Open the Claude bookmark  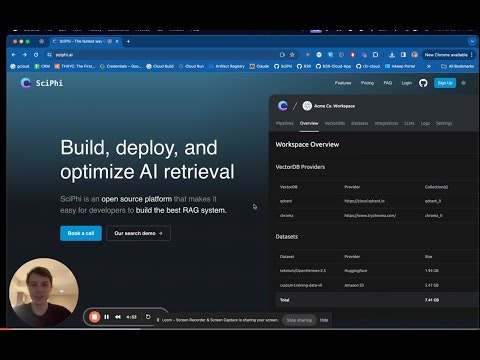(259, 66)
